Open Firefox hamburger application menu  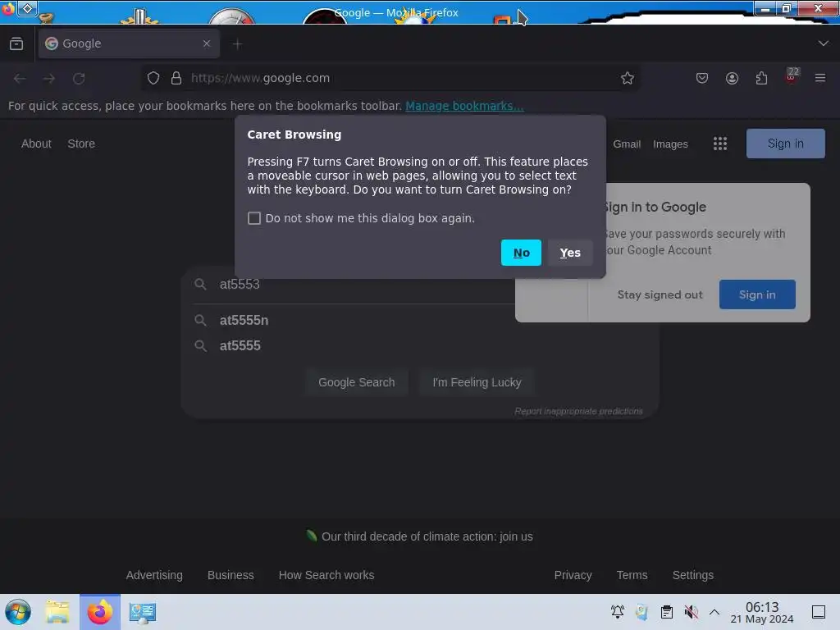click(x=820, y=78)
